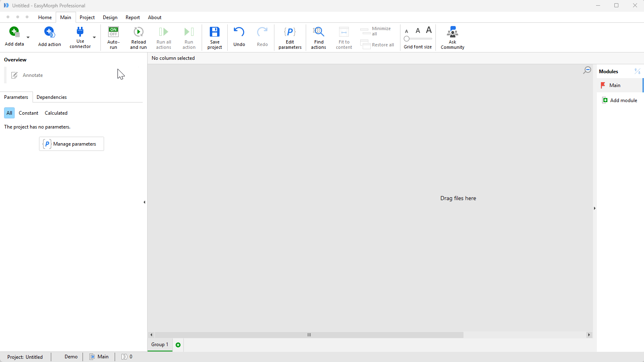Click the horizontal scrollbar left arrow
The image size is (644, 362).
click(x=152, y=335)
